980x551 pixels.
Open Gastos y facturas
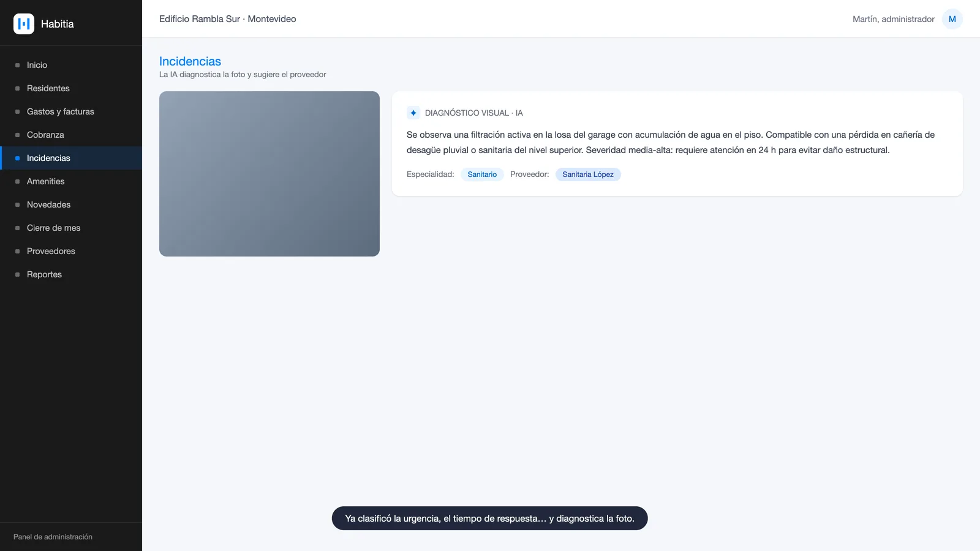(x=71, y=111)
